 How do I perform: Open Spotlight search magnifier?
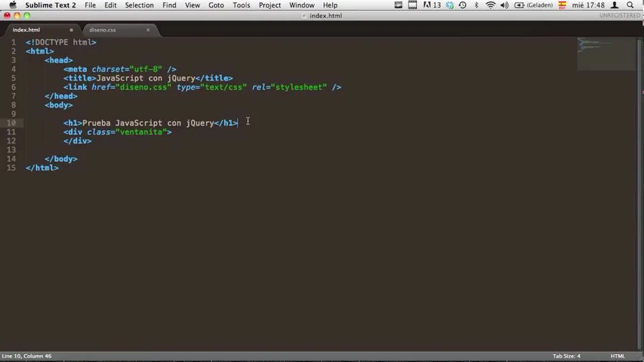click(630, 5)
